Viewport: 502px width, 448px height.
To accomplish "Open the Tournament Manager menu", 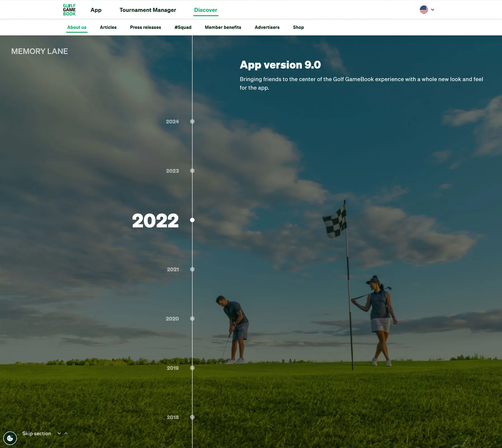I will click(x=148, y=10).
